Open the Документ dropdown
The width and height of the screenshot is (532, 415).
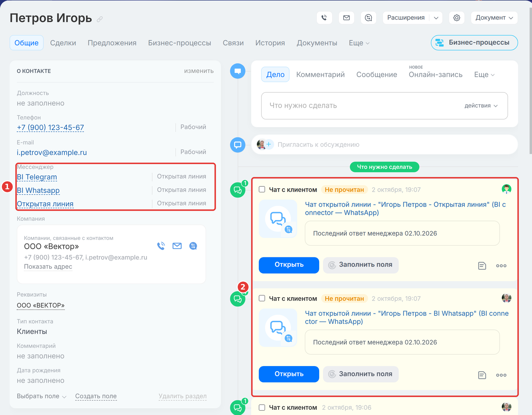tap(494, 18)
